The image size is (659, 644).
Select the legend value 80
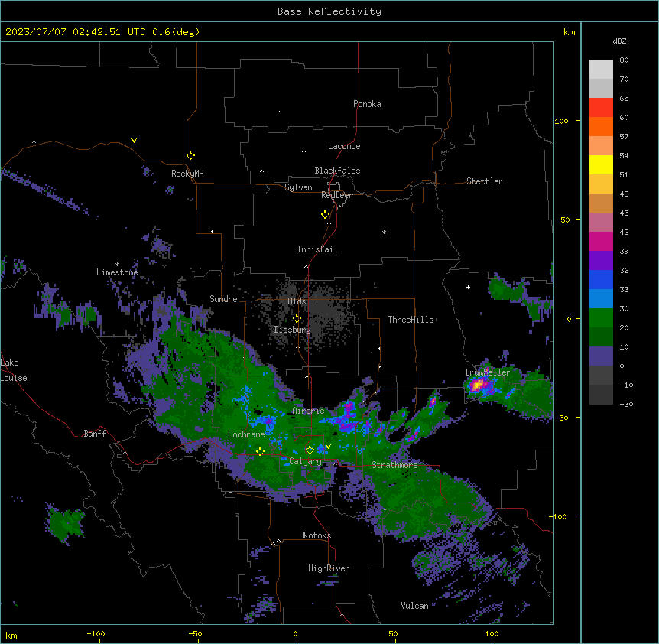point(624,60)
